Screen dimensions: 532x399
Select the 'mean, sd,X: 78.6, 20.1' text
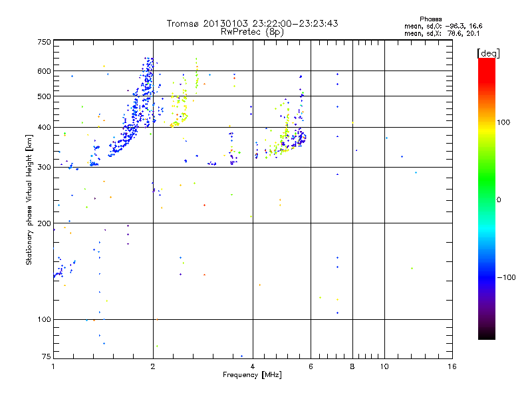(x=442, y=34)
